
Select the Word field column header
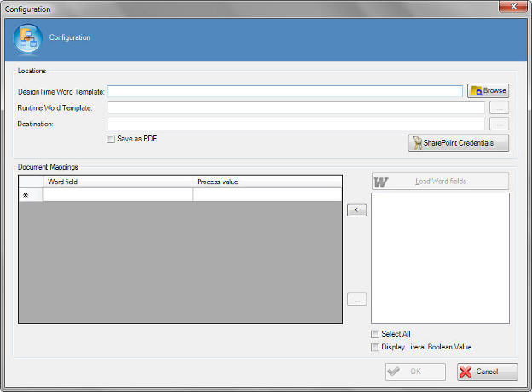pyautogui.click(x=118, y=182)
